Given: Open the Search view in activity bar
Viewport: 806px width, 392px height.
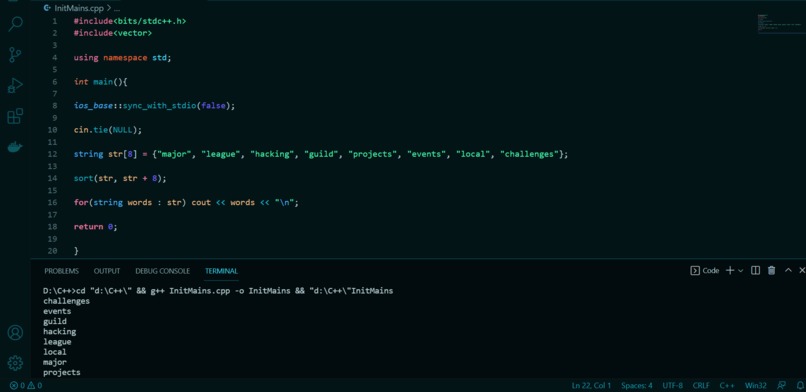Looking at the screenshot, I should 15,24.
